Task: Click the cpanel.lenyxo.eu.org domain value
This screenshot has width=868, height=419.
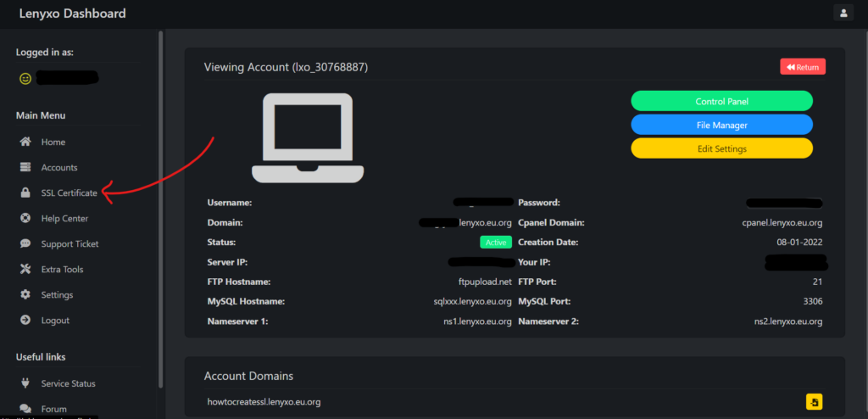Action: pos(782,223)
